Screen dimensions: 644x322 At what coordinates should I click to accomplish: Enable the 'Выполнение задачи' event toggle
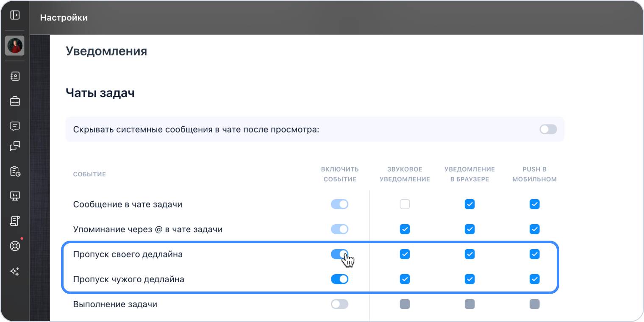point(339,304)
